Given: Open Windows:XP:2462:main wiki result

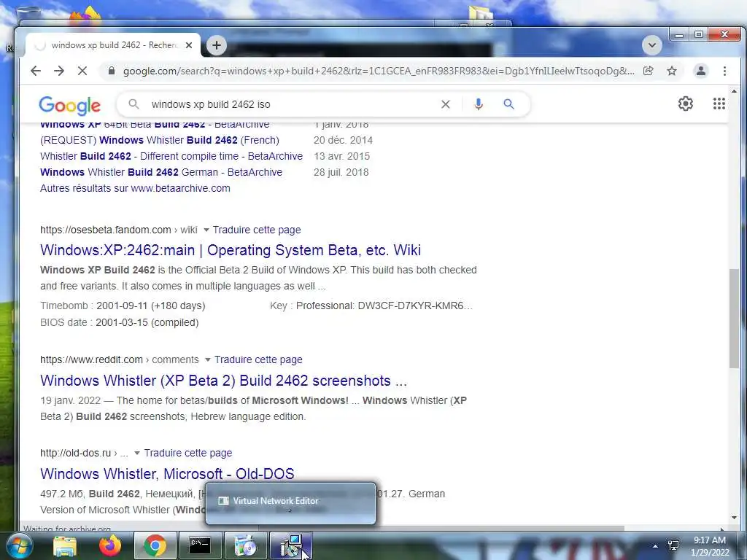Looking at the screenshot, I should coord(231,250).
